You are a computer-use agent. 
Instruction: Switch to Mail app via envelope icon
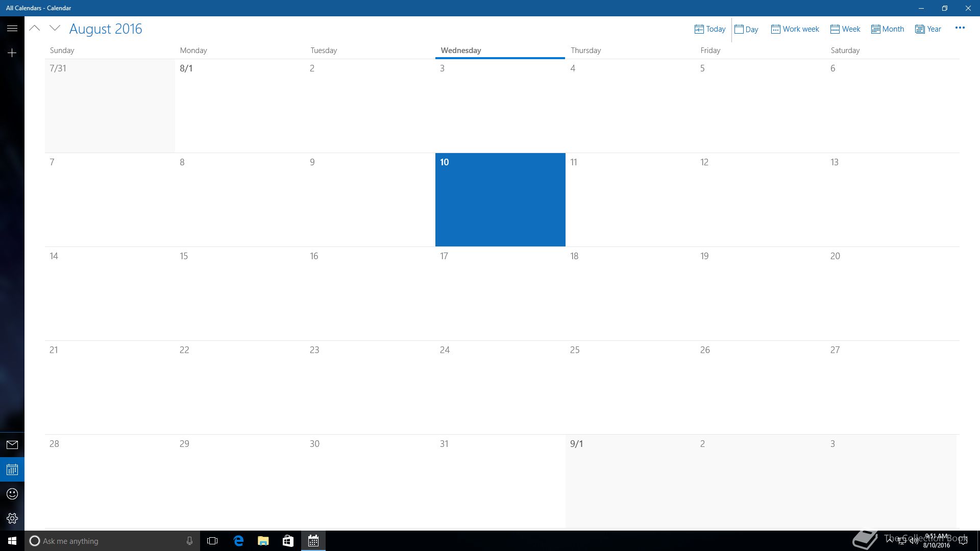pos(12,445)
